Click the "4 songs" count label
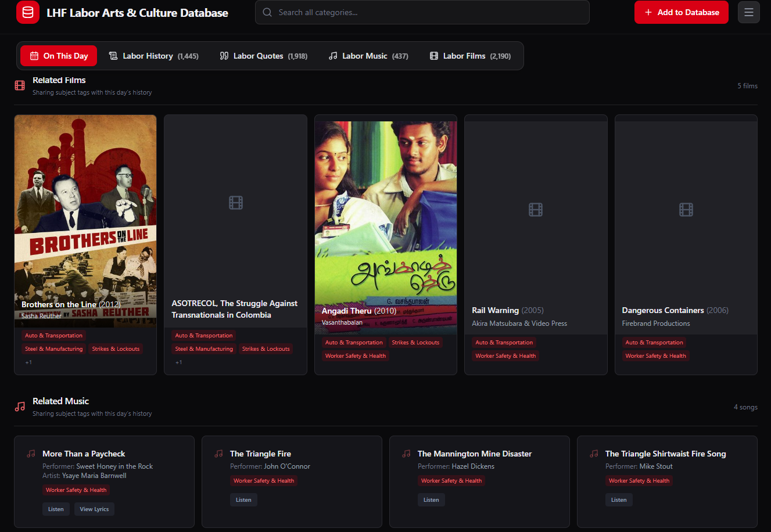771x532 pixels. (x=746, y=407)
